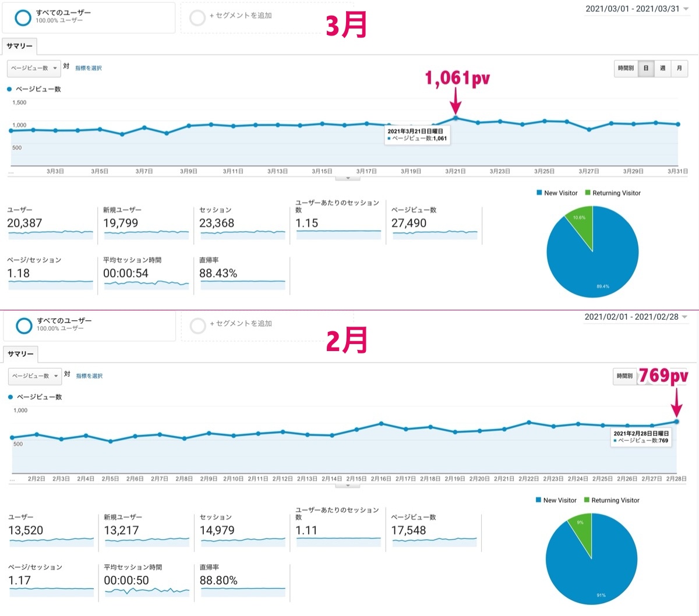Viewport: 699px width, 616px height.
Task: Click the blue New Visitor legend square, March report
Action: point(539,193)
